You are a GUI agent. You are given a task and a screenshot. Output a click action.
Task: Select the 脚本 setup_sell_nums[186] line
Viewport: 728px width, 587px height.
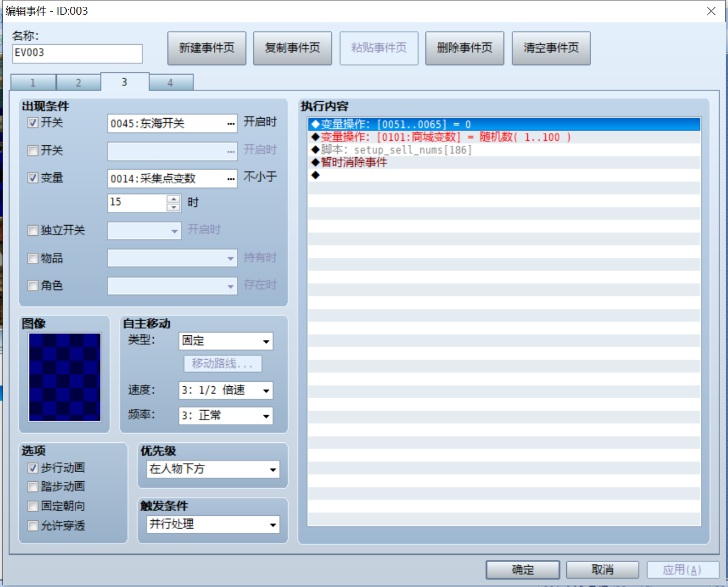coord(505,150)
